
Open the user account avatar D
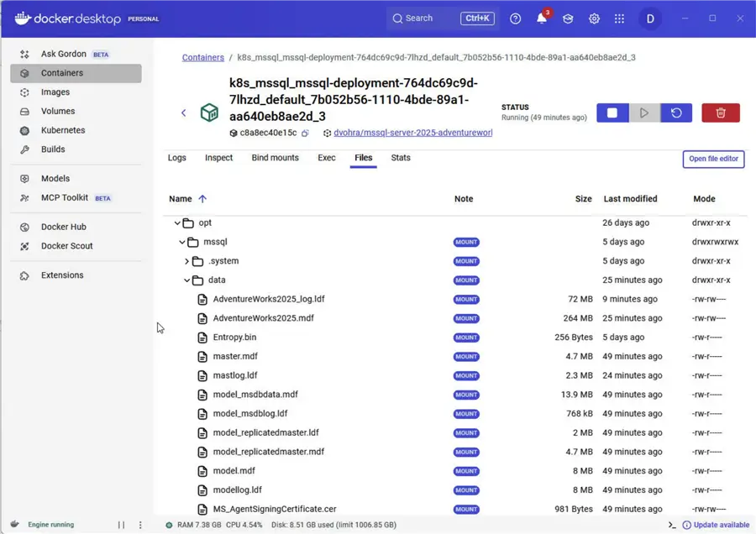click(650, 18)
